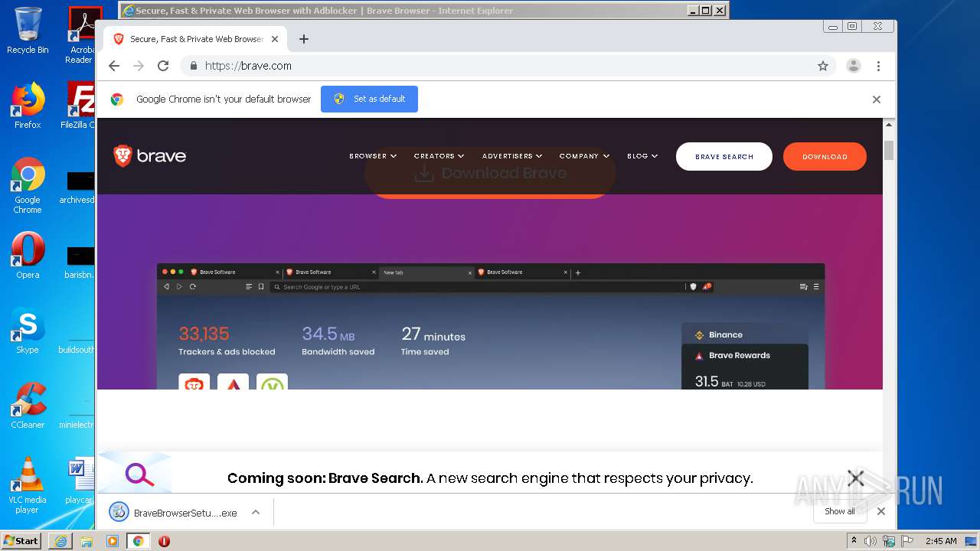This screenshot has width=980, height=551.
Task: Click the orange DOWNLOAD button
Action: pos(825,156)
